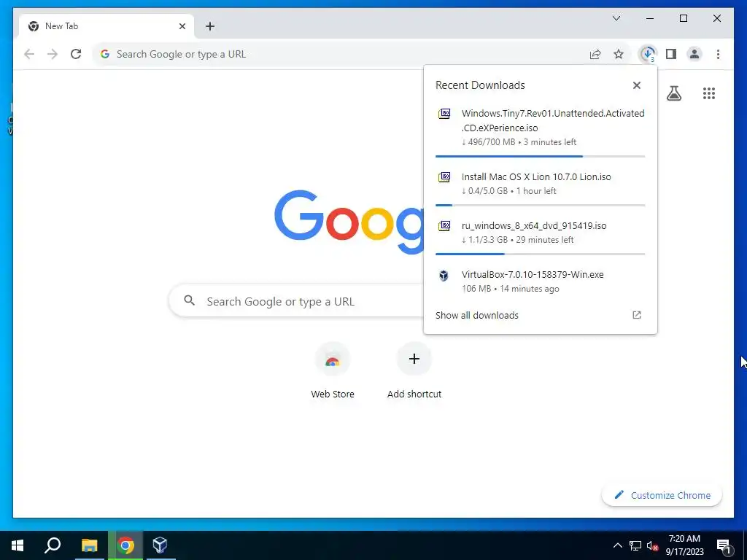Viewport: 747px width, 560px height.
Task: Click the forward navigation arrow
Action: (x=53, y=54)
